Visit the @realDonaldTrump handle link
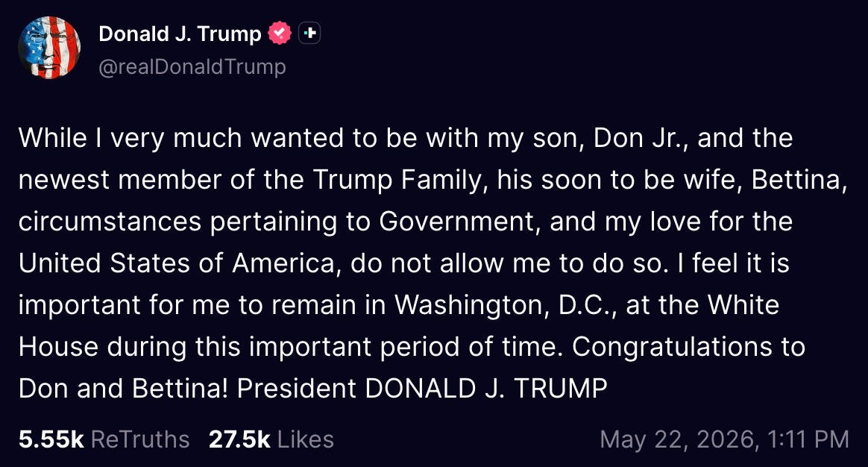 tap(192, 67)
